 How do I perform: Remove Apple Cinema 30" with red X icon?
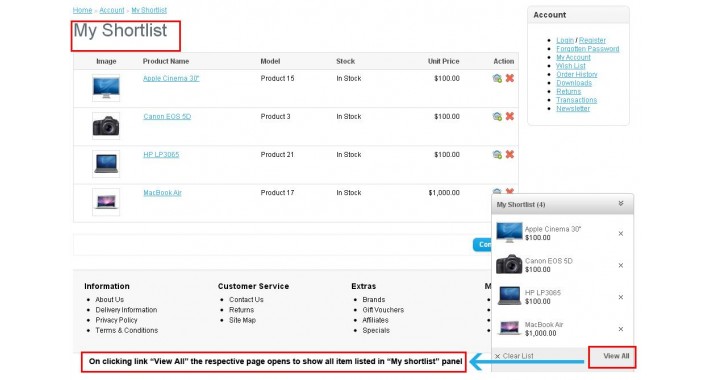pyautogui.click(x=510, y=78)
